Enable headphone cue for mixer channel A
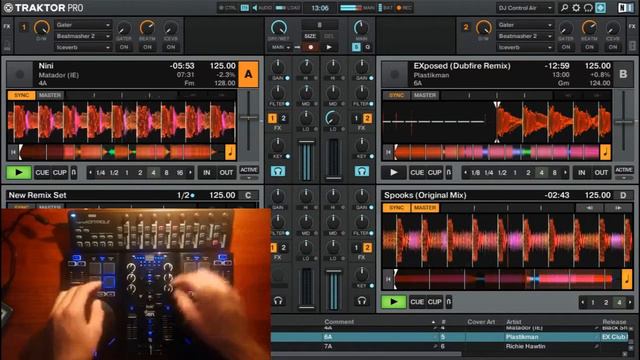 coord(278,171)
